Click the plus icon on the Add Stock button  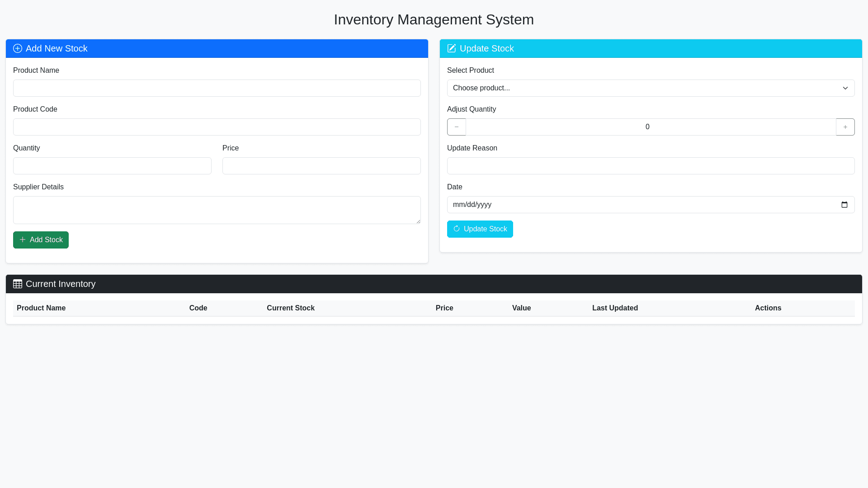pyautogui.click(x=23, y=239)
